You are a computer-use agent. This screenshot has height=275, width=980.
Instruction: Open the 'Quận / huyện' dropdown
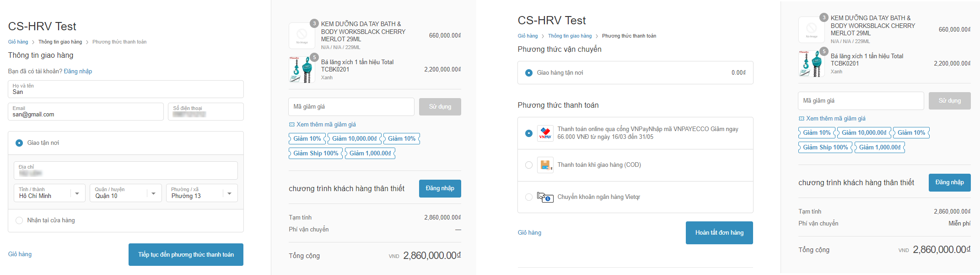126,193
